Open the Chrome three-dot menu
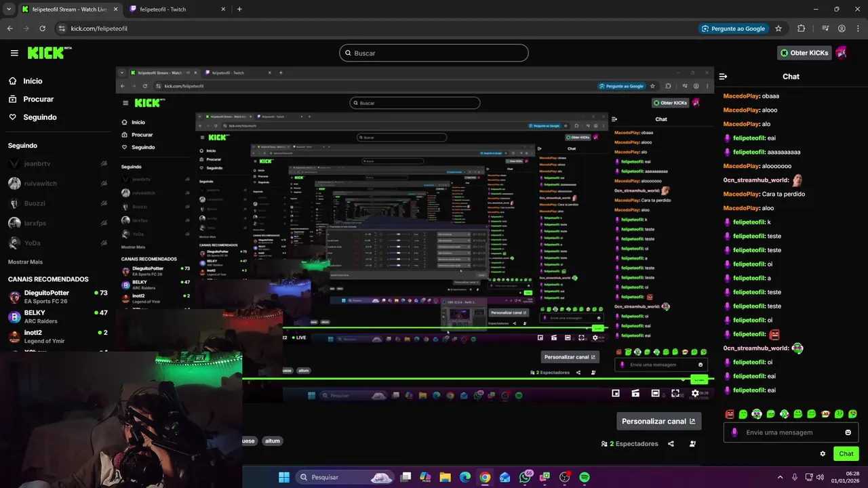Viewport: 868px width, 488px height. 858,28
